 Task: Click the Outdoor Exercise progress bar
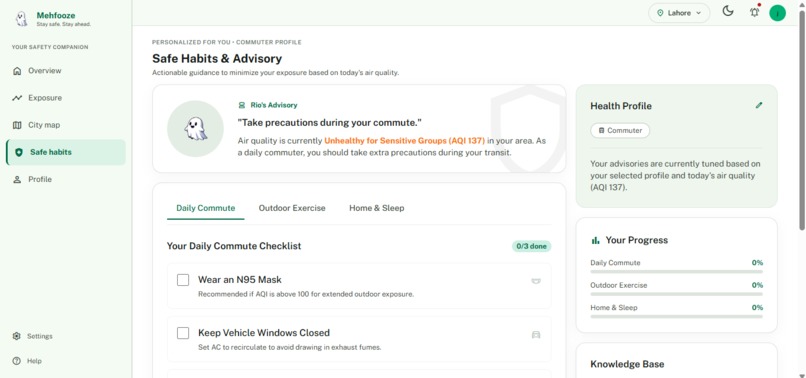tap(676, 294)
